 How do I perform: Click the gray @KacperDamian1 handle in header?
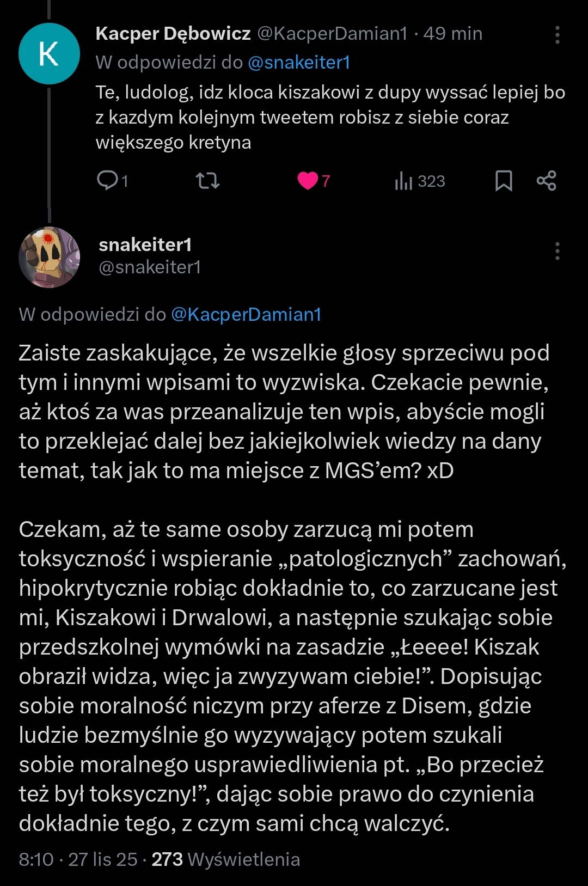(x=332, y=34)
